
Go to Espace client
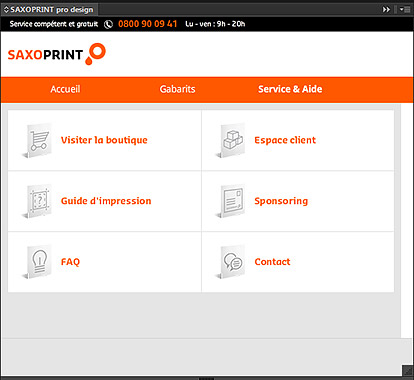tap(285, 140)
